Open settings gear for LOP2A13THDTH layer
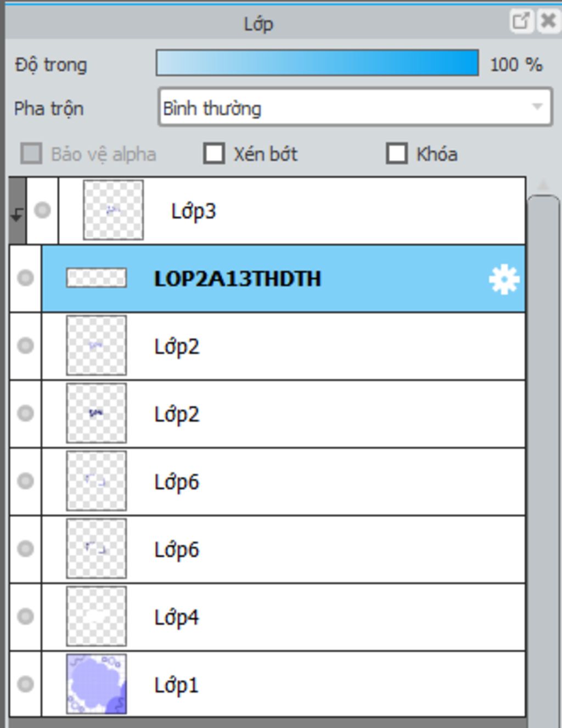562x728 pixels. coord(504,279)
